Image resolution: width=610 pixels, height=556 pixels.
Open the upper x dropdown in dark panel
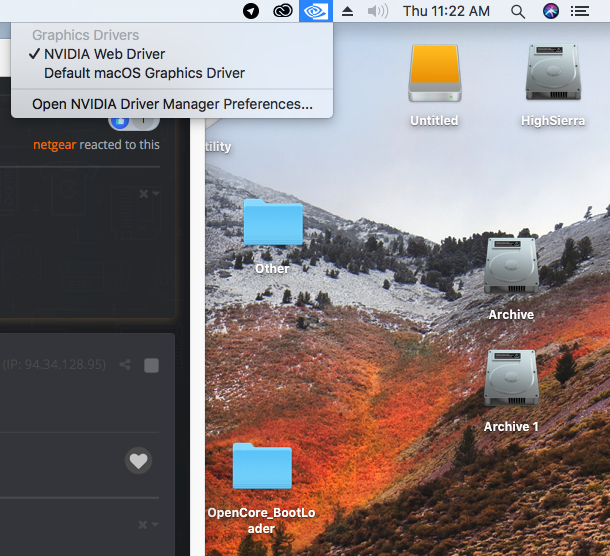tap(149, 193)
